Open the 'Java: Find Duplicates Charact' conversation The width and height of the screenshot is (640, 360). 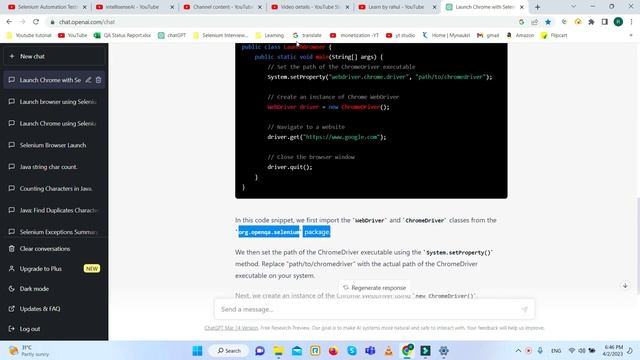54,210
